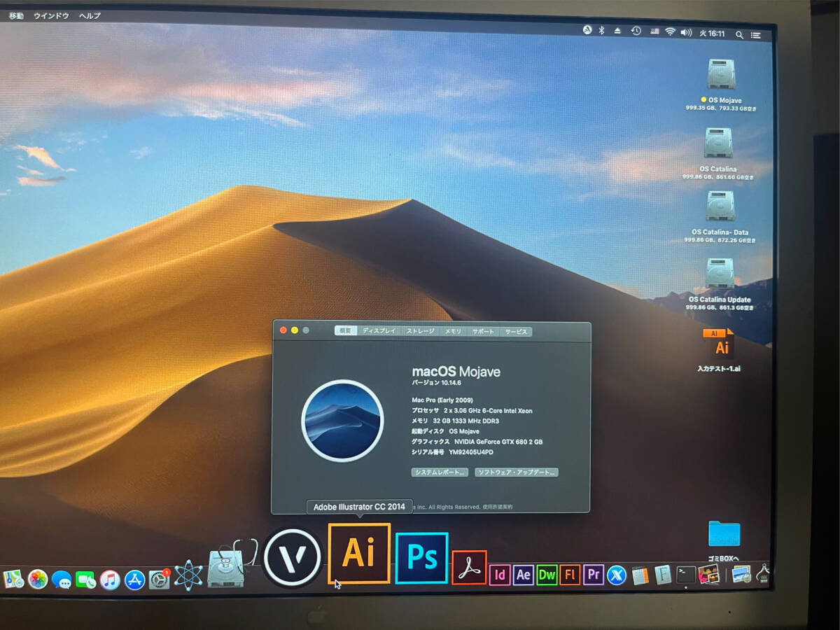Viewport: 840px width, 630px height.
Task: Launch iTunes from the Dock
Action: click(110, 580)
